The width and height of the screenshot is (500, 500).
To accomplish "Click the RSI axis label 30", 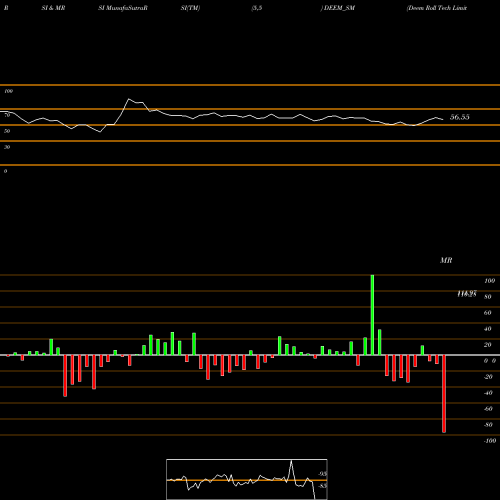I will tap(7, 147).
